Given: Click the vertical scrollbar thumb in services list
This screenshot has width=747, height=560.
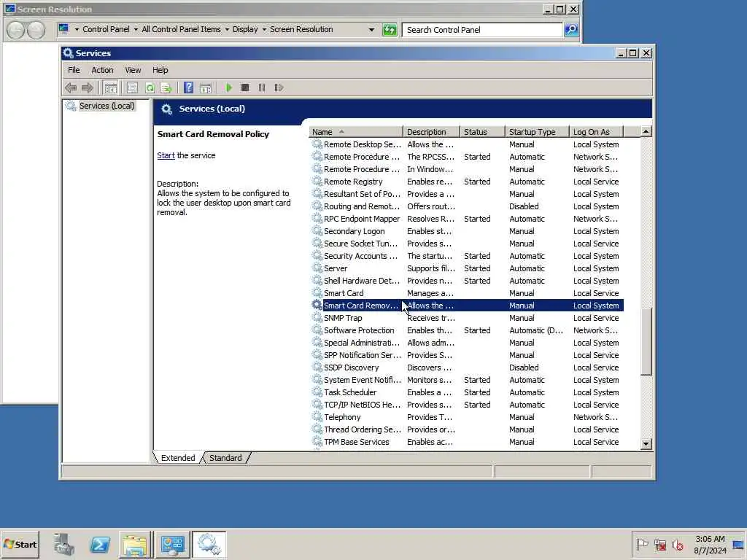Looking at the screenshot, I should 646,341.
